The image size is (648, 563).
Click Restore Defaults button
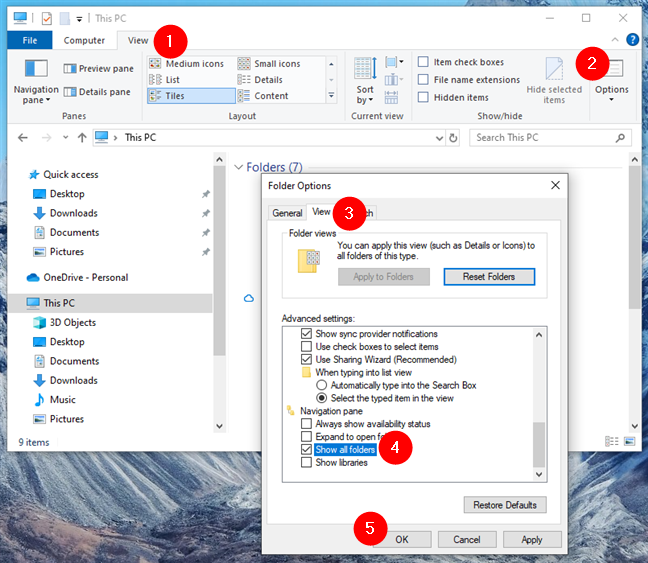[505, 505]
